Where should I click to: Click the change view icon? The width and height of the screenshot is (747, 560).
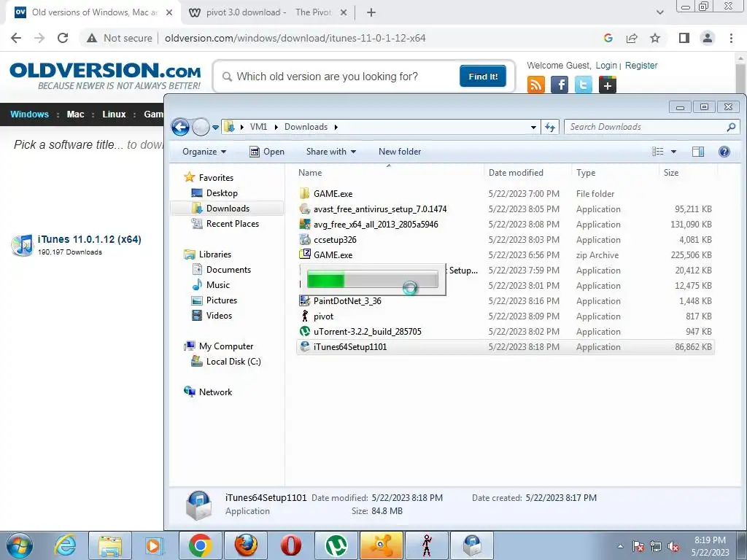point(658,152)
